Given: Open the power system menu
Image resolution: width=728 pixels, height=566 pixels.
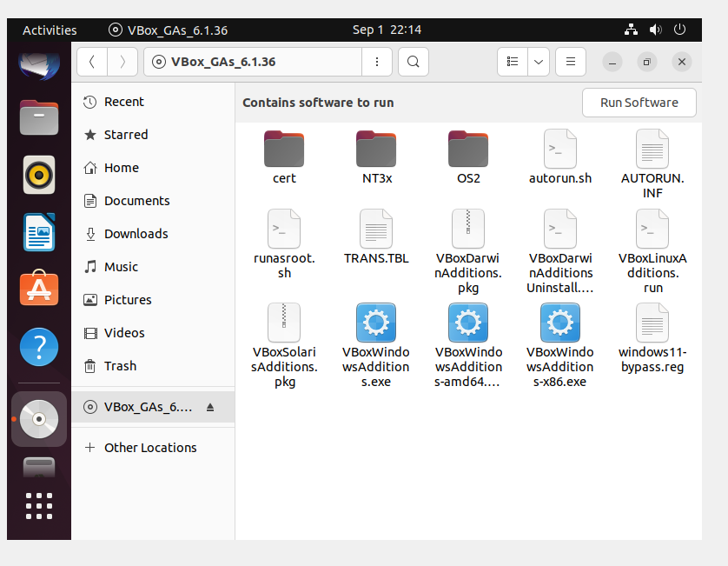Looking at the screenshot, I should (679, 30).
